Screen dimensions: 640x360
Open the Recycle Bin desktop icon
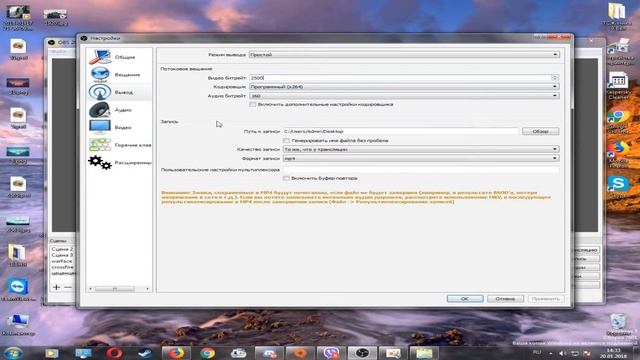point(619,325)
